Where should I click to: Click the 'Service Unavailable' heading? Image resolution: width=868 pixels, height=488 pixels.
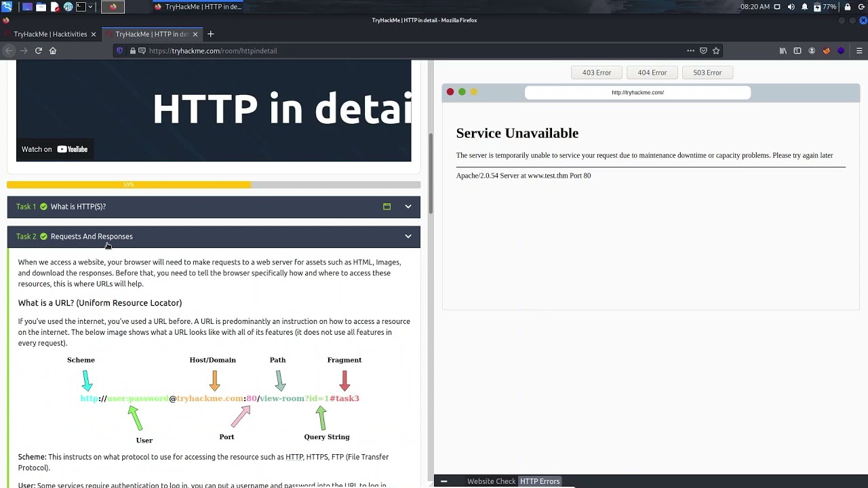pyautogui.click(x=517, y=133)
